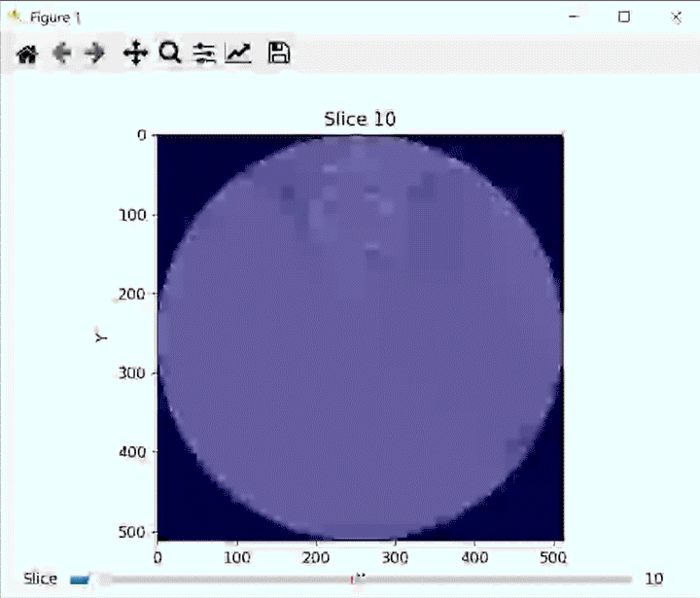Image resolution: width=700 pixels, height=598 pixels.
Task: Click the '300' tick on x-axis
Action: [x=395, y=557]
